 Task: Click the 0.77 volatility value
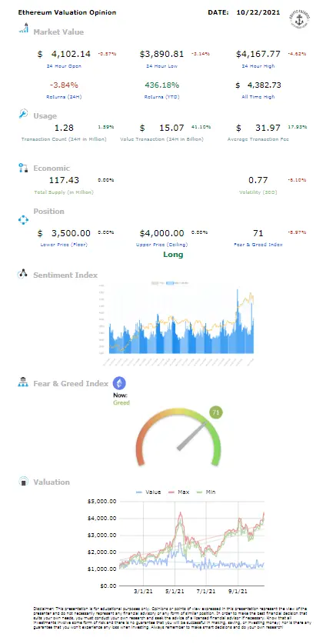[x=258, y=180]
